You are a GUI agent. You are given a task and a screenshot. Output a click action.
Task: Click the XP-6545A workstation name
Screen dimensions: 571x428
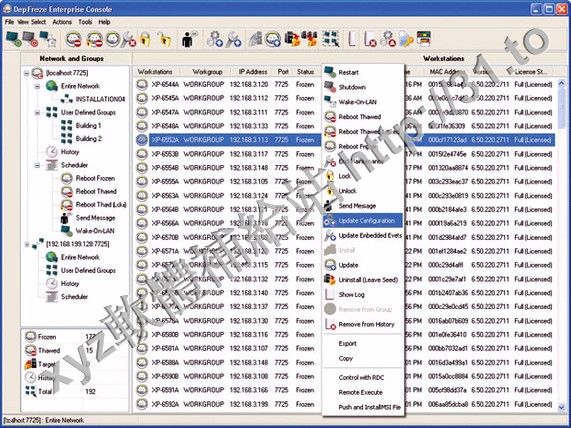pyautogui.click(x=165, y=98)
